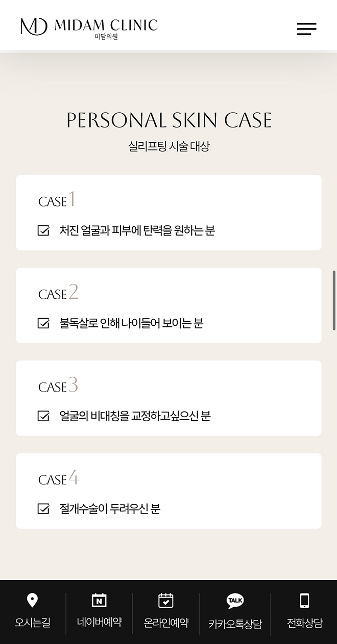Click the 전화상담 label

(304, 623)
